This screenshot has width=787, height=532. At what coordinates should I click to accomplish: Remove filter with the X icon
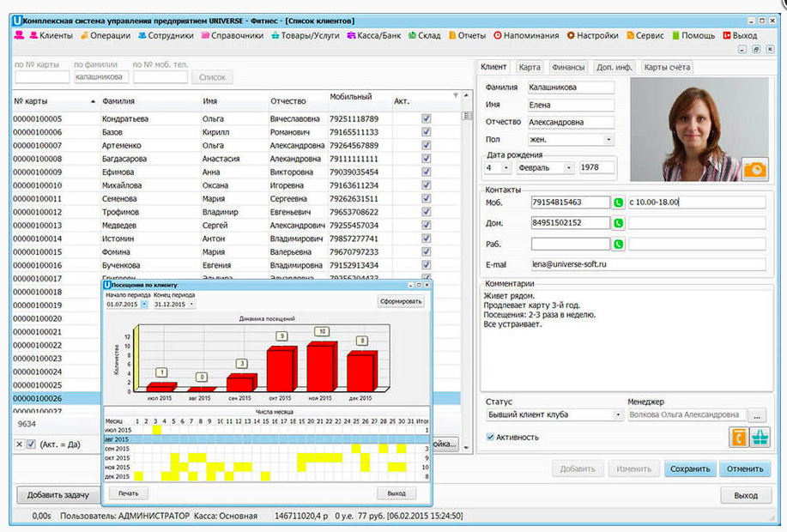(x=19, y=444)
